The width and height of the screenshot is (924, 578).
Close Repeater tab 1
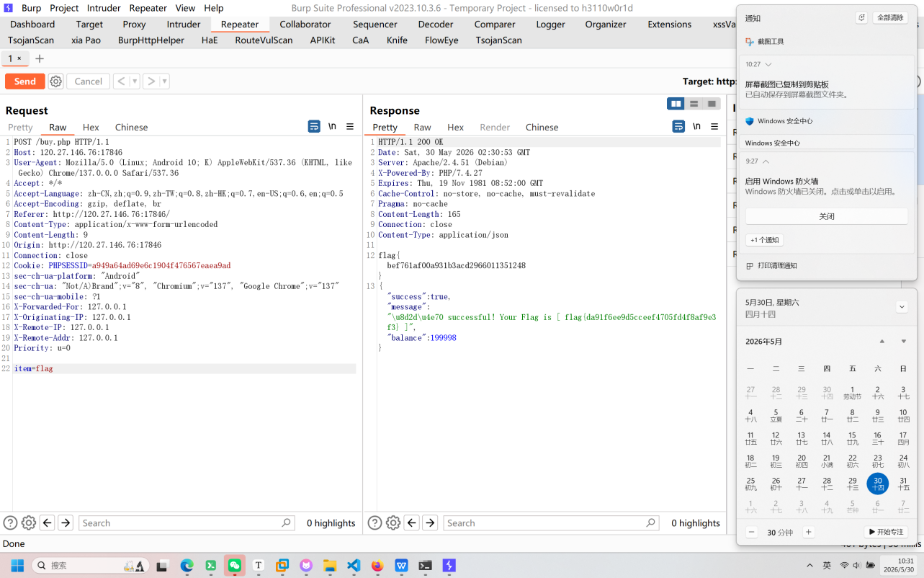19,58
